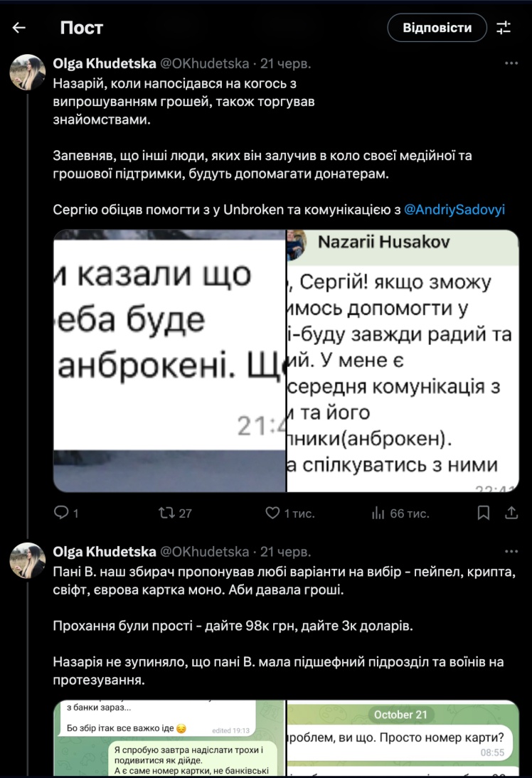The width and height of the screenshot is (532, 778).
Task: Go back using the arrow icon
Action: tap(19, 28)
